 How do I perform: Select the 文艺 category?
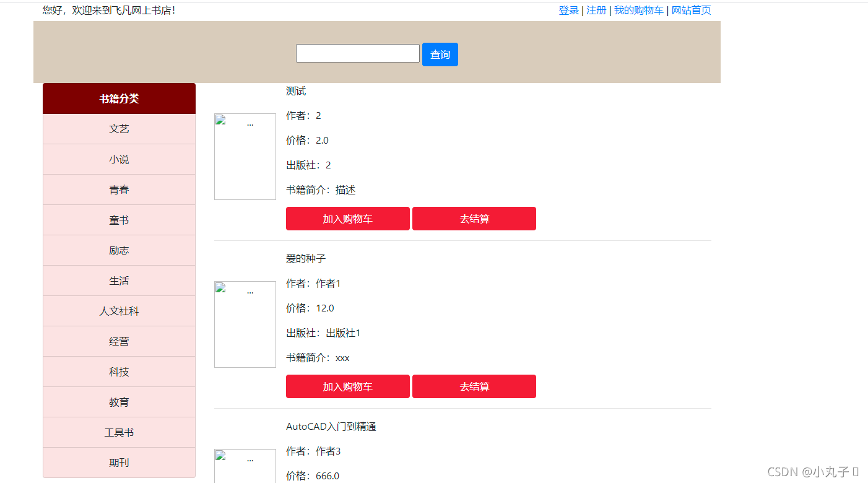click(x=119, y=129)
